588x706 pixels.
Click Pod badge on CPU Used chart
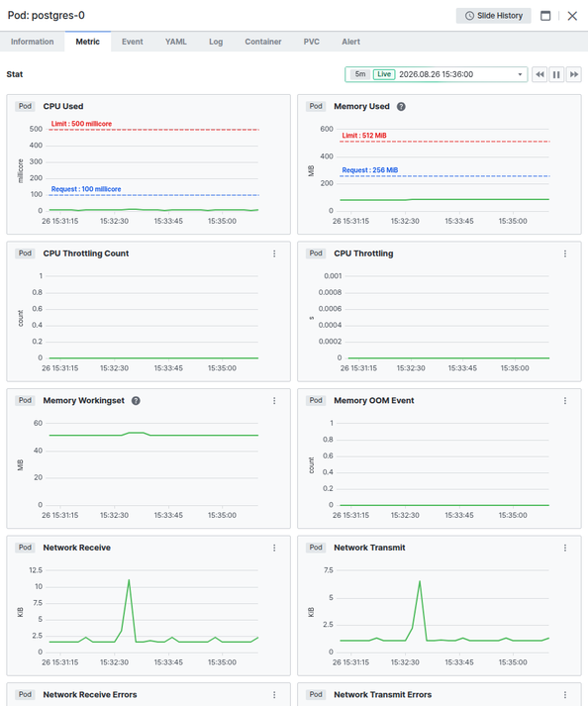(25, 106)
